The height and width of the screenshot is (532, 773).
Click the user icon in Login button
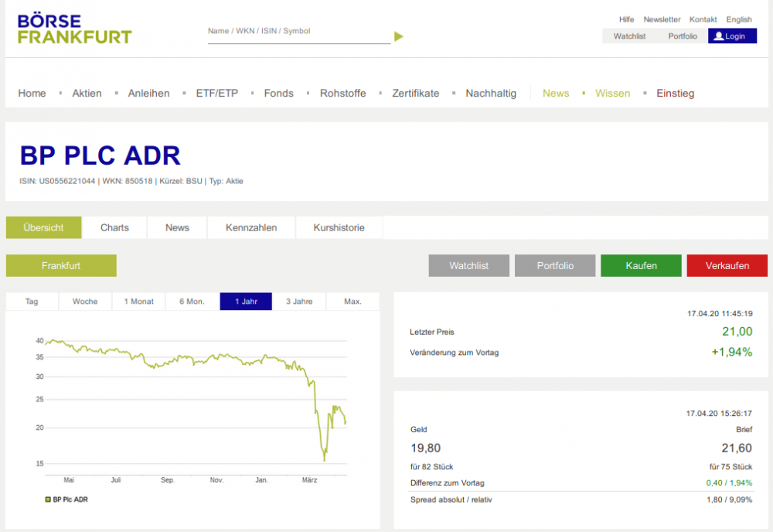719,36
